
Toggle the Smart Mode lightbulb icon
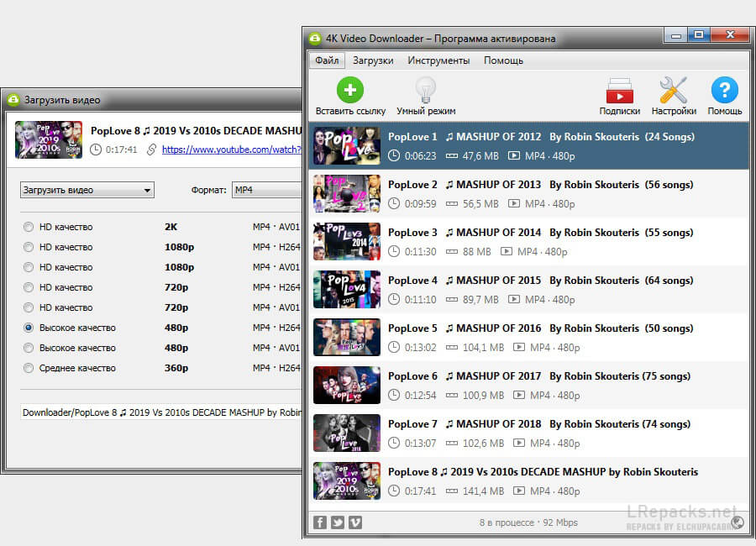pos(425,90)
